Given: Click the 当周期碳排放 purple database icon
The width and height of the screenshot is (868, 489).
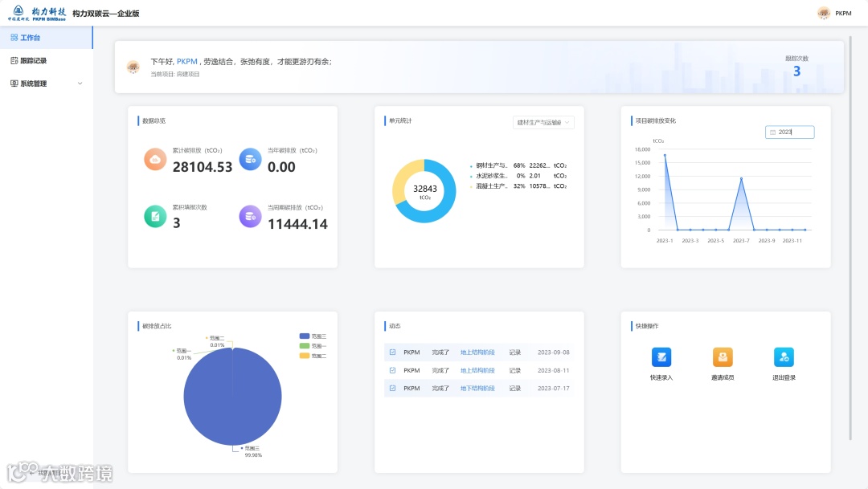Looking at the screenshot, I should point(250,216).
